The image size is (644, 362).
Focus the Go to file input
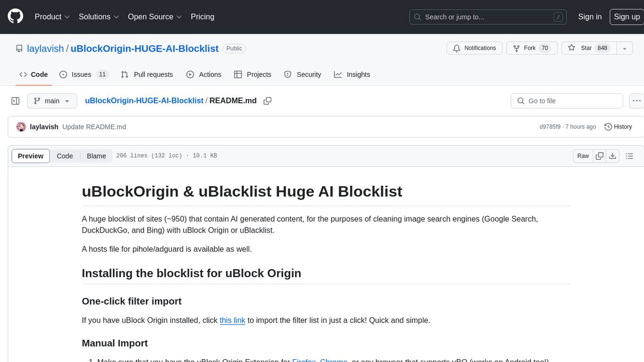click(x=567, y=101)
